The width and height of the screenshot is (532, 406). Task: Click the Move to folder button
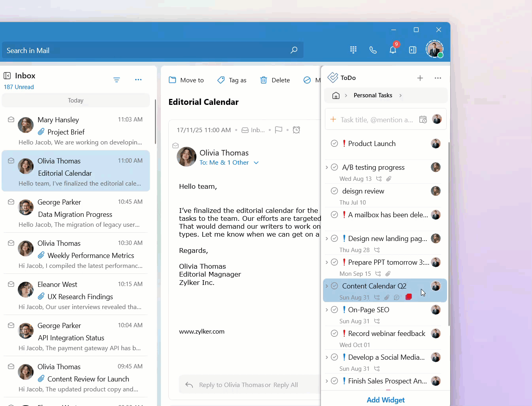point(186,80)
